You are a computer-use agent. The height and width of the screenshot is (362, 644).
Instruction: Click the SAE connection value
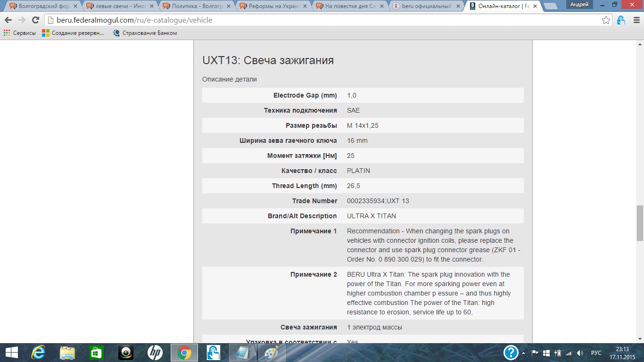pos(353,110)
